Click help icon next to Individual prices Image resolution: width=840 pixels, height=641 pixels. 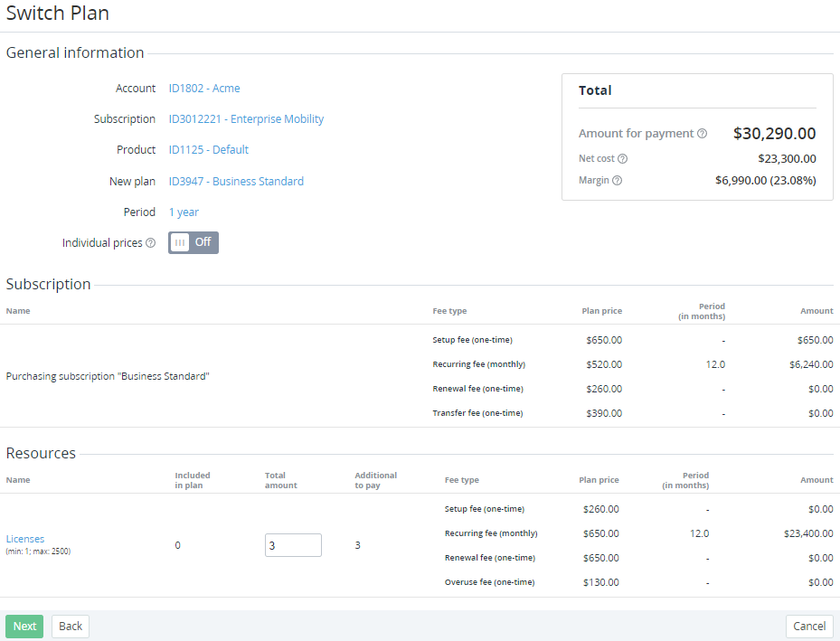point(151,243)
